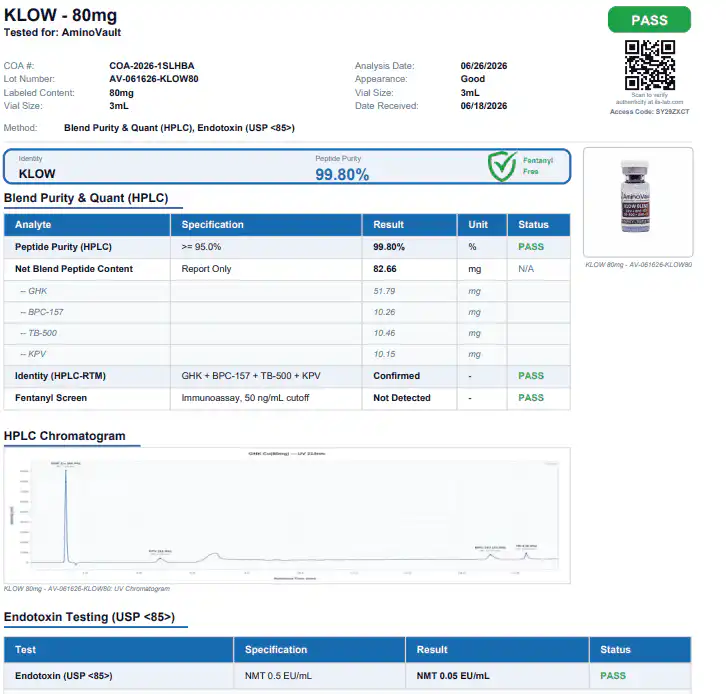Click the Endotoxin (USP <85>) row label

63,675
